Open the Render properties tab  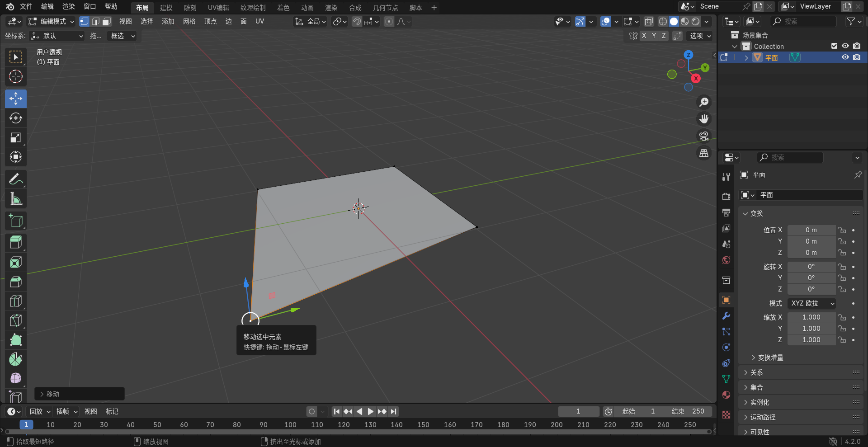[726, 197]
